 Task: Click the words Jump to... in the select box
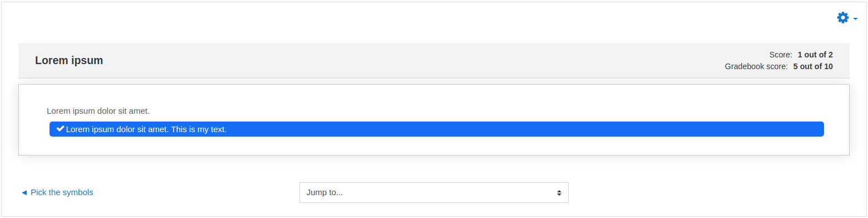point(324,192)
